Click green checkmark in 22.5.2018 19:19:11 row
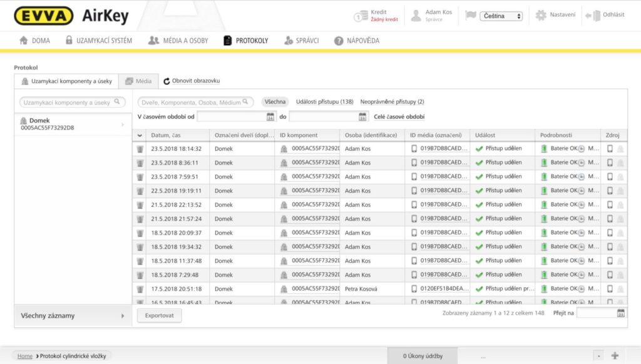Screen dimensions: 641x364 click(x=479, y=191)
